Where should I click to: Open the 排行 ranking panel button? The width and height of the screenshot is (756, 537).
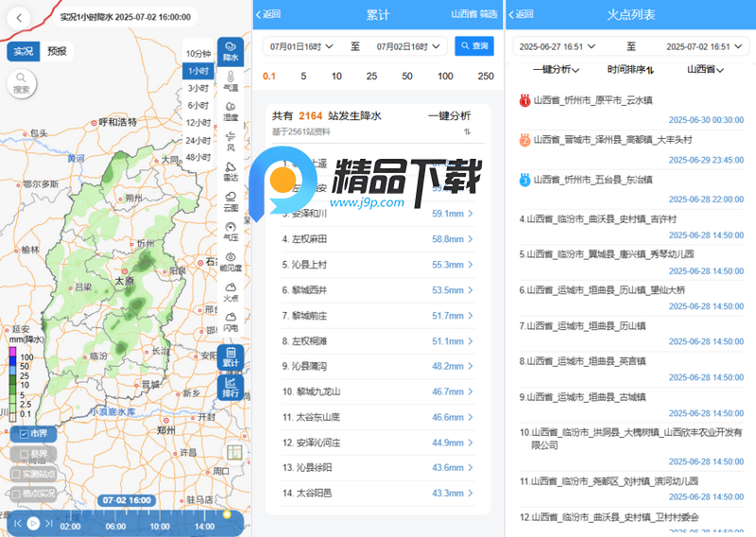231,388
